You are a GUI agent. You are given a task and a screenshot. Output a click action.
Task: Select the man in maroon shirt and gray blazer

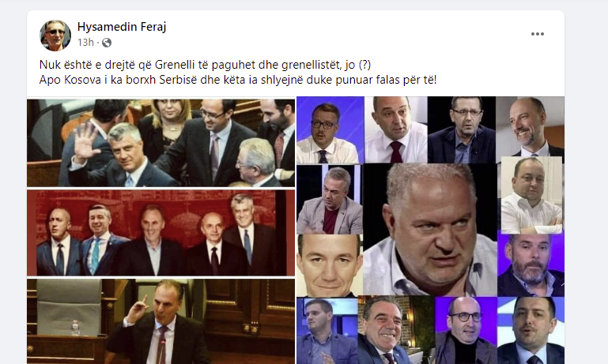click(330, 200)
